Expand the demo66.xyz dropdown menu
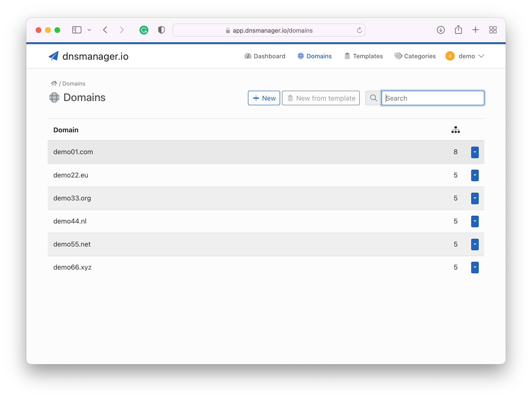 coord(475,267)
